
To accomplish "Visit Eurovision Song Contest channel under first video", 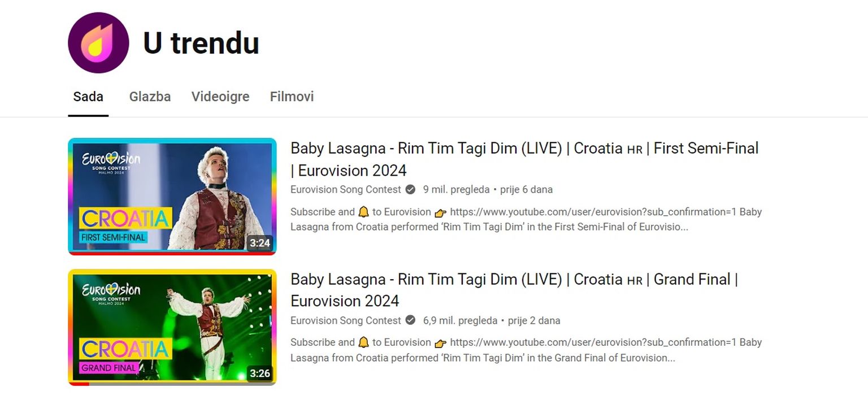I will pyautogui.click(x=346, y=189).
